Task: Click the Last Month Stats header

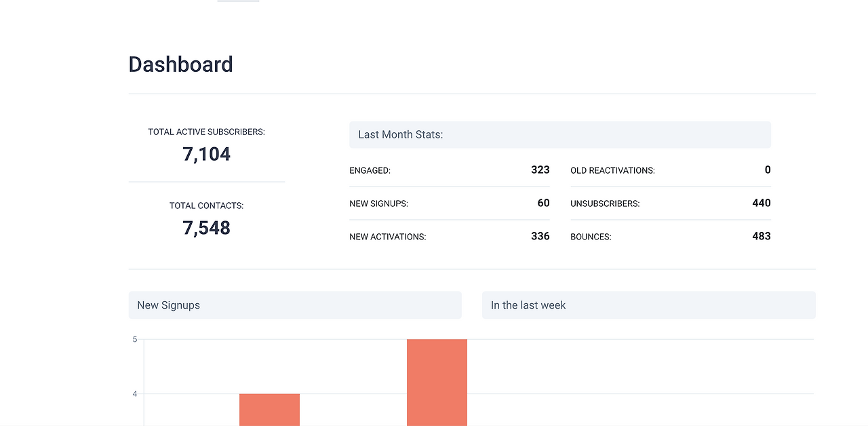Action: click(560, 135)
